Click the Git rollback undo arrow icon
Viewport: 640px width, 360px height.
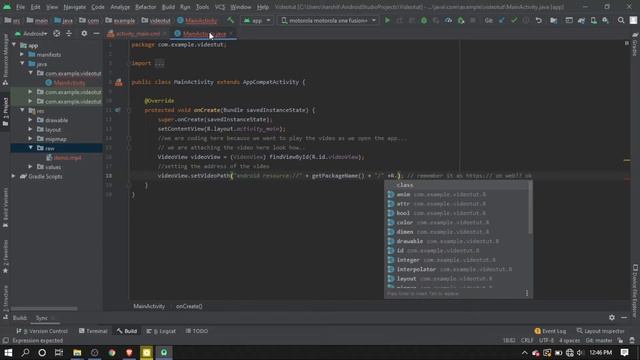click(x=538, y=20)
